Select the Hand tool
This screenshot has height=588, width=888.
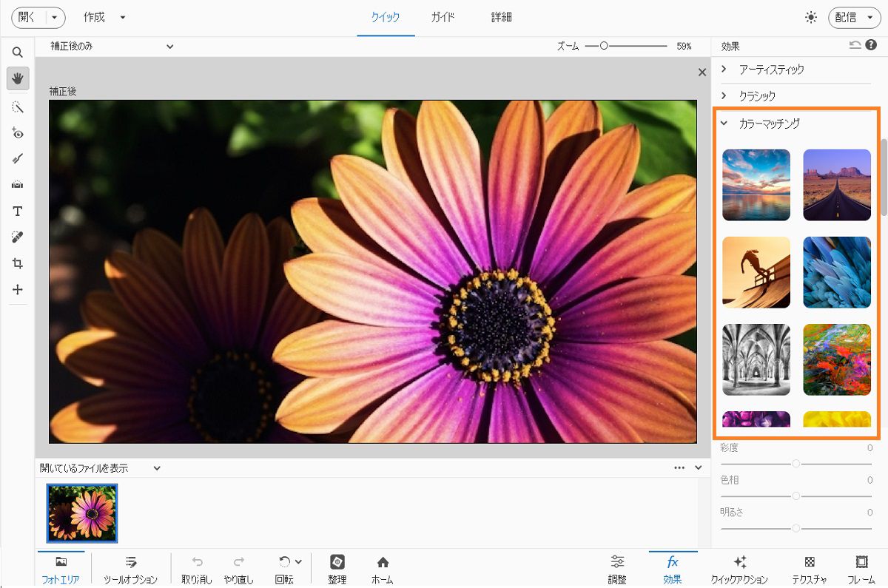click(x=18, y=78)
